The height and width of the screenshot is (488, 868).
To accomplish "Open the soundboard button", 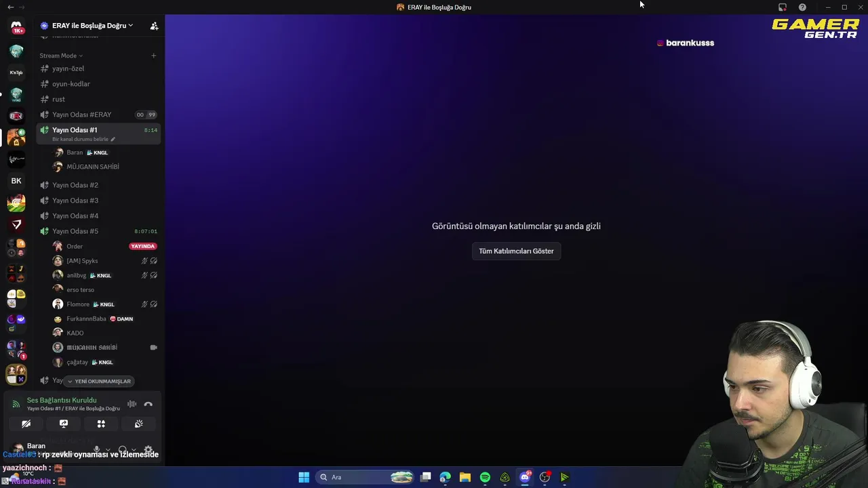I will tap(139, 424).
